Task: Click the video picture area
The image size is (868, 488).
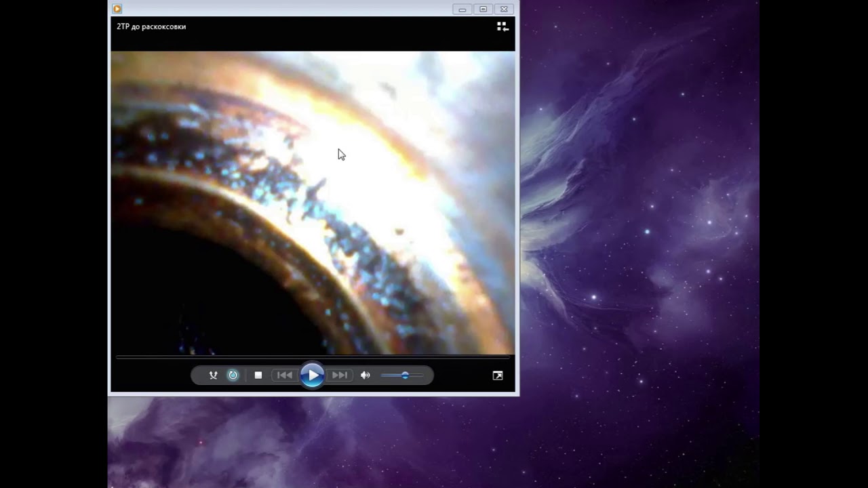Action: pos(313,203)
